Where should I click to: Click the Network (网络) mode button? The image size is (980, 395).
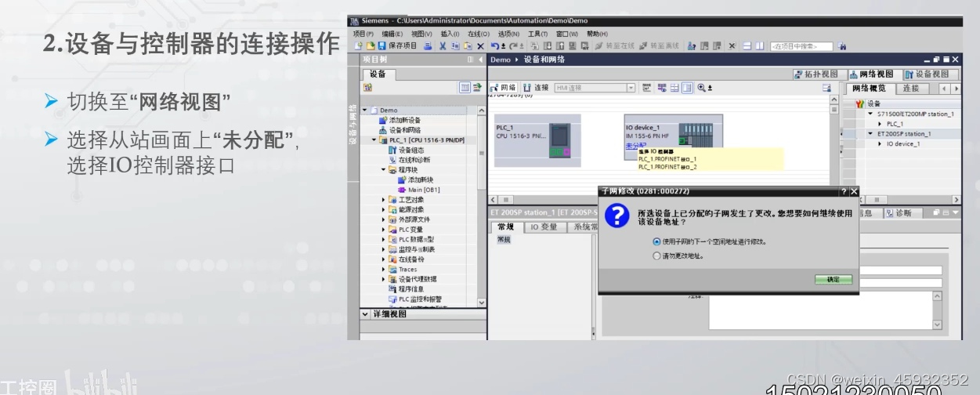[503, 88]
